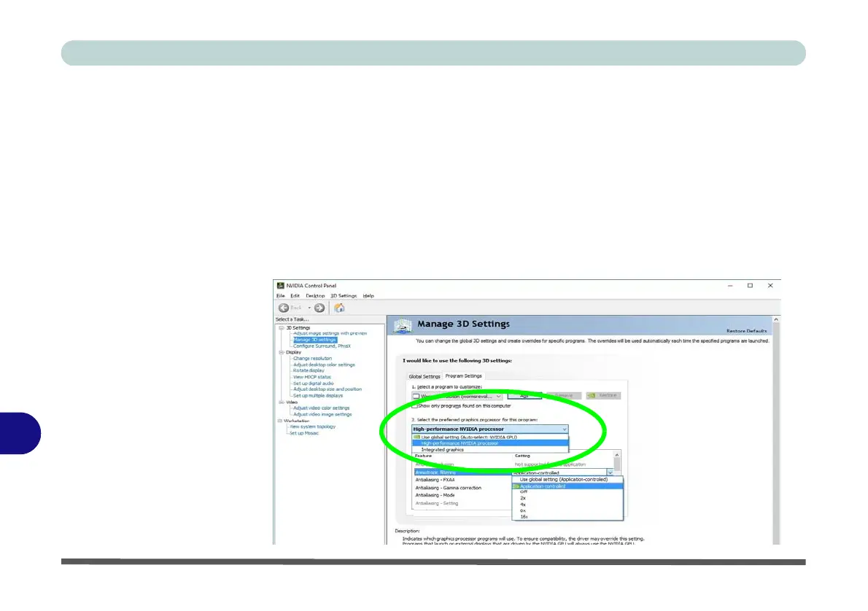Image resolution: width=868 pixels, height=611 pixels.
Task: Click the Back arrow icon in toolbar
Action: pos(284,308)
